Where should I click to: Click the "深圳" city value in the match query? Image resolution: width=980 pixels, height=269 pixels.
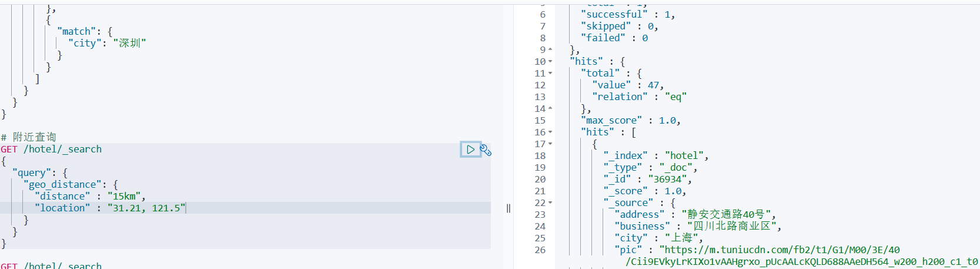pyautogui.click(x=129, y=44)
